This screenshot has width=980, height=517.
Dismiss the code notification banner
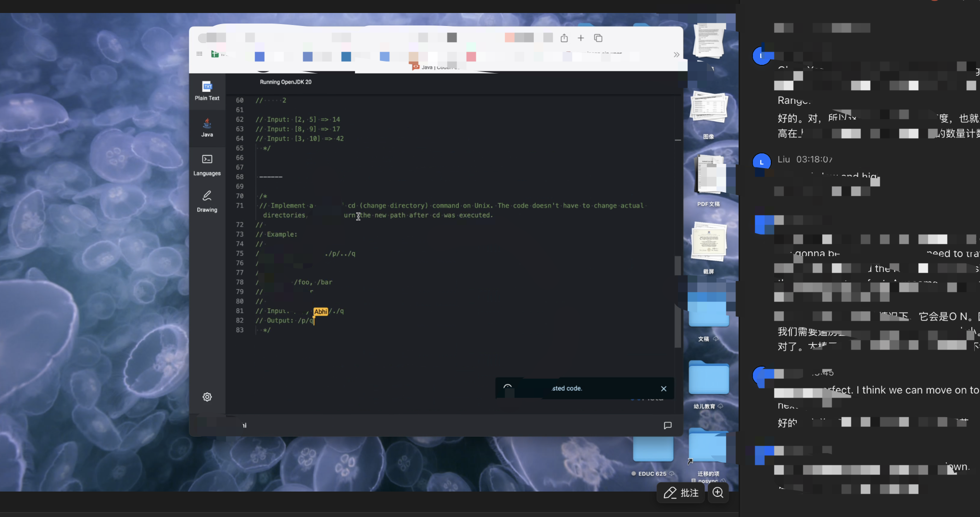click(664, 388)
